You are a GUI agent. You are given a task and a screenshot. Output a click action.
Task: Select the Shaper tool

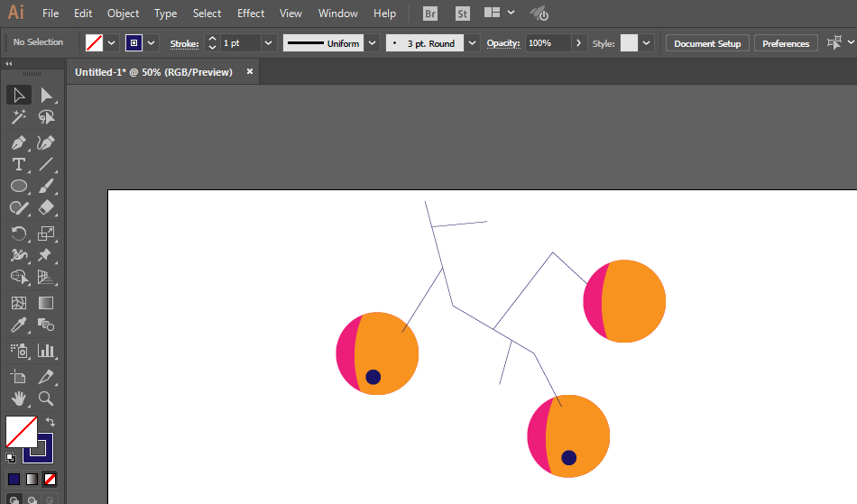pyautogui.click(x=19, y=208)
